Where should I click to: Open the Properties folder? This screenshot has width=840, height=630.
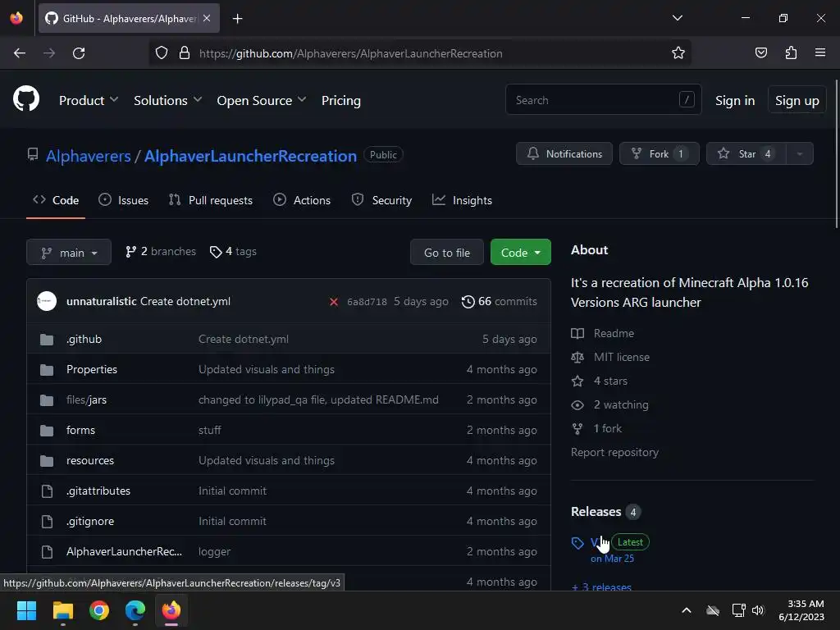point(92,370)
